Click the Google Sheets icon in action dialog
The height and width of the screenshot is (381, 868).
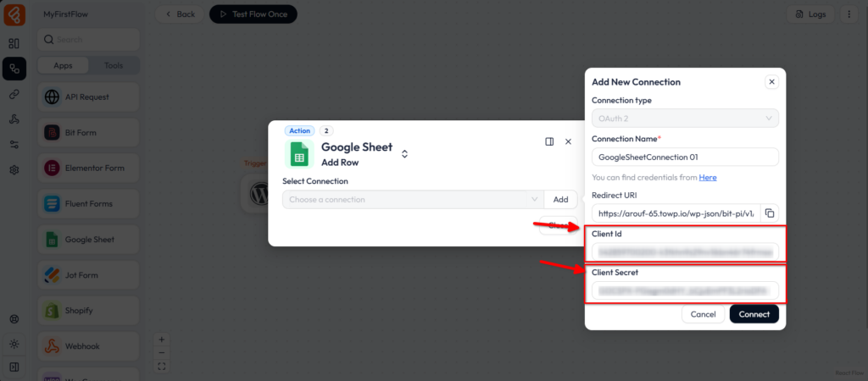click(x=299, y=154)
